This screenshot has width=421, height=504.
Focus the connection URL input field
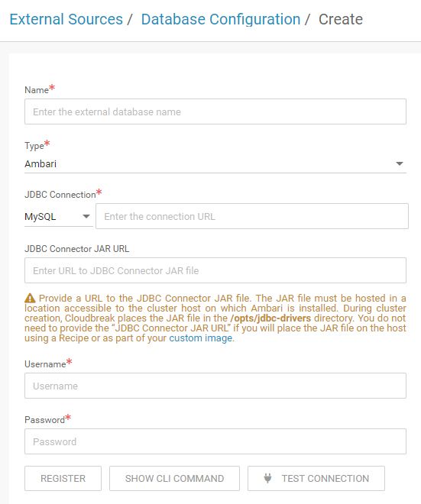coord(252,216)
